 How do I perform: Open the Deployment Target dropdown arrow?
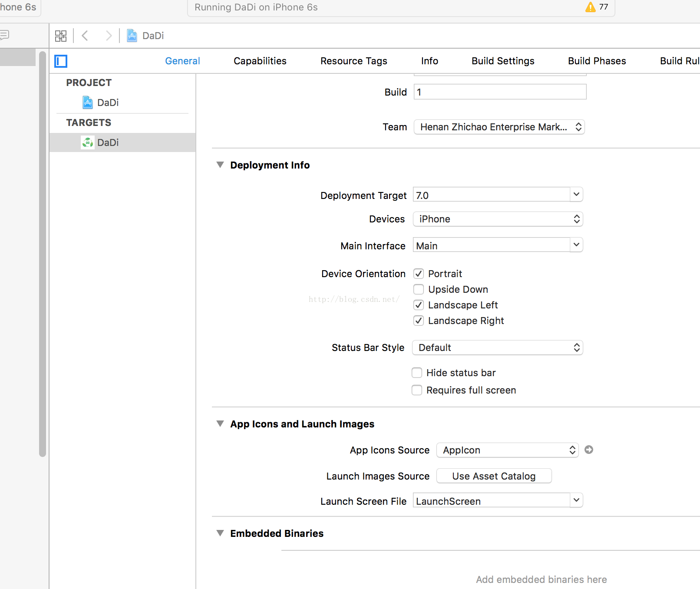(576, 195)
